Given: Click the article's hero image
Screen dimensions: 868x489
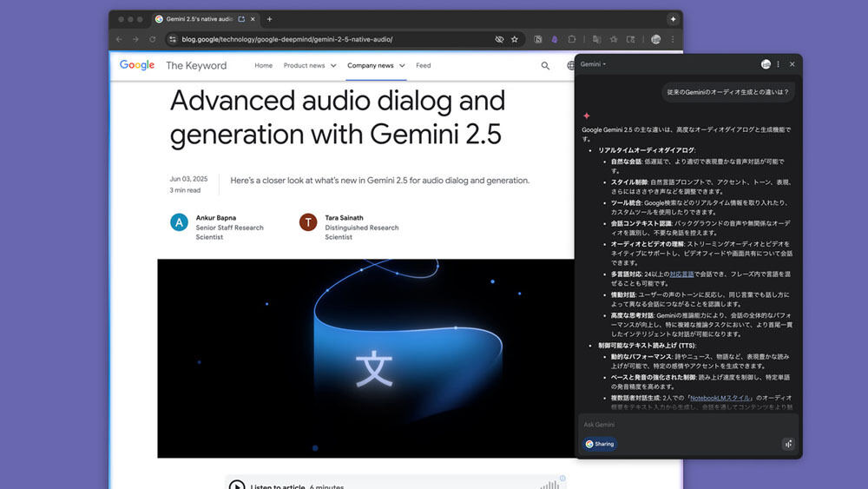Looking at the screenshot, I should pyautogui.click(x=366, y=359).
